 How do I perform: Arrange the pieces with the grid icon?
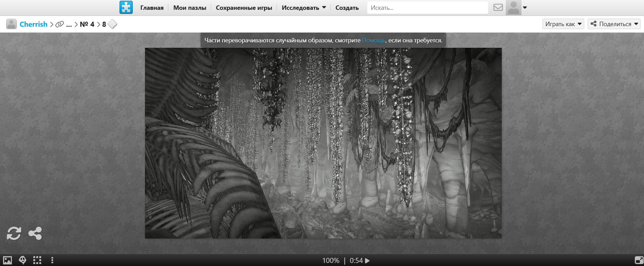tap(37, 260)
